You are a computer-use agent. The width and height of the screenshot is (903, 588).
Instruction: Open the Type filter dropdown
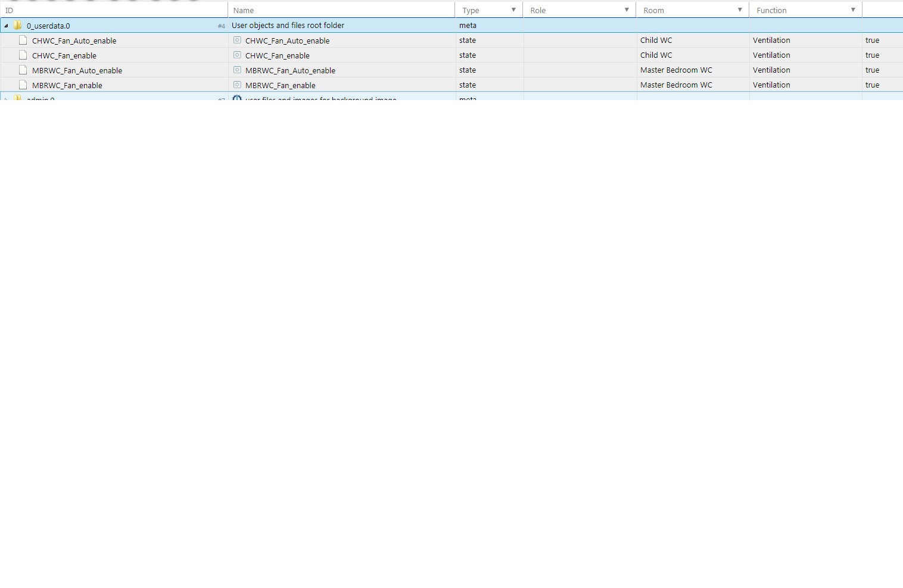click(513, 10)
